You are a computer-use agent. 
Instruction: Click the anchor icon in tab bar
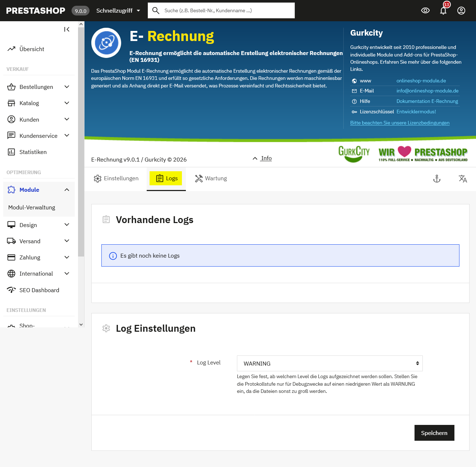tap(437, 179)
